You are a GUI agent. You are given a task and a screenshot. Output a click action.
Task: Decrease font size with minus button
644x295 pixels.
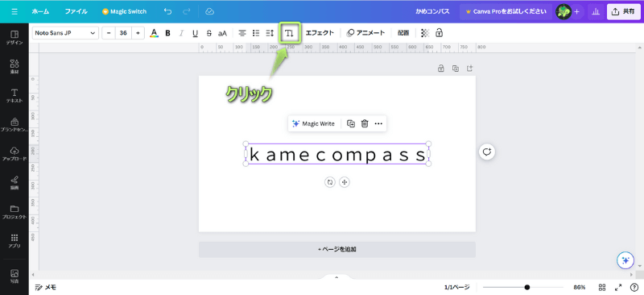(109, 33)
